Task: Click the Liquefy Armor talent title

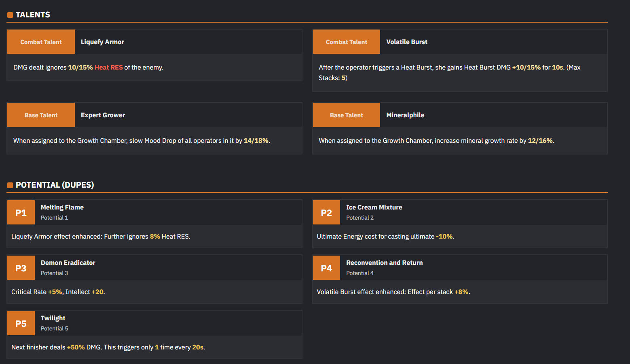Action: point(102,42)
